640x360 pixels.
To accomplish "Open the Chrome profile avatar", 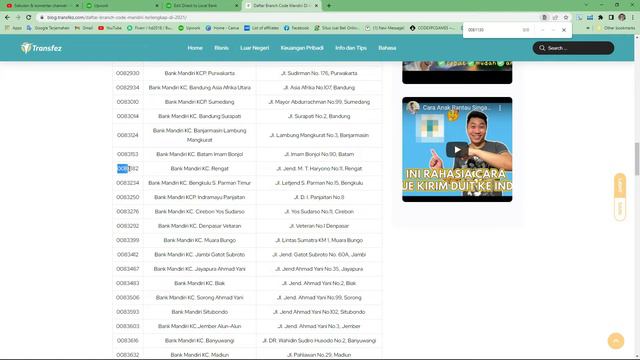I will point(622,18).
